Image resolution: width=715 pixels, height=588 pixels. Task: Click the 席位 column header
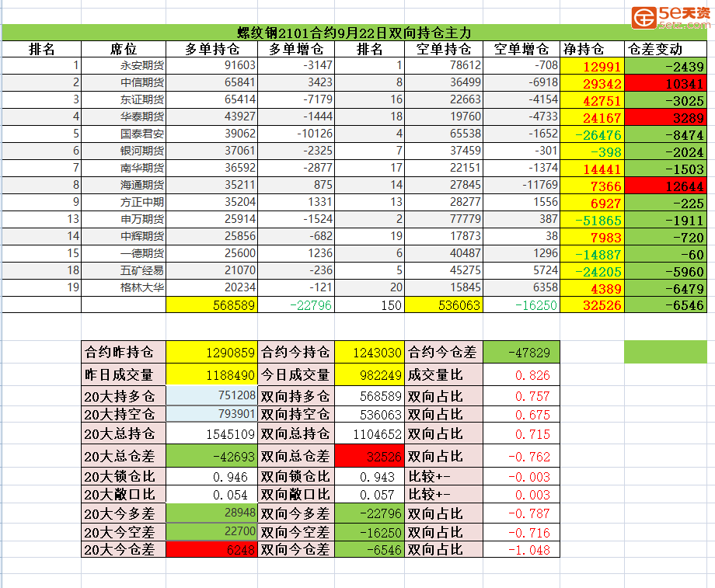coord(124,49)
